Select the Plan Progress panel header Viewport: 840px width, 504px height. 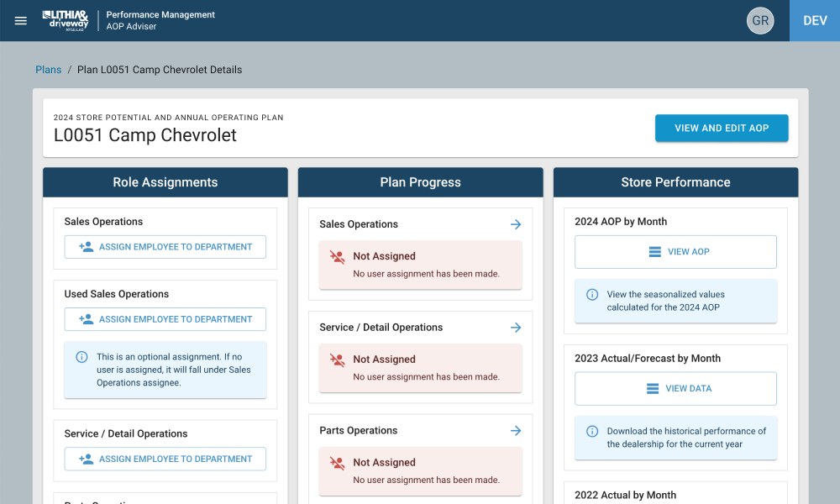(420, 182)
